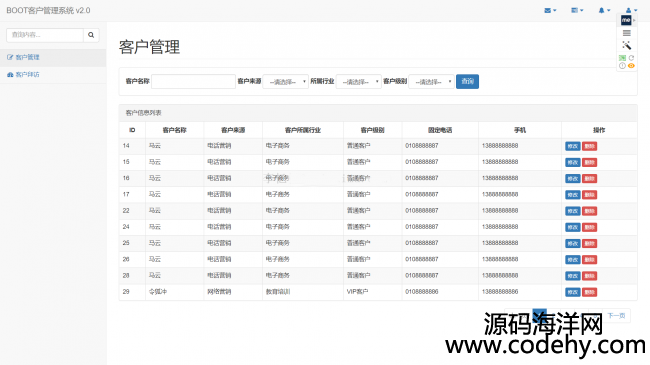The width and height of the screenshot is (650, 365).
Task: Click 删除 button for customer ID 29
Action: click(x=589, y=292)
